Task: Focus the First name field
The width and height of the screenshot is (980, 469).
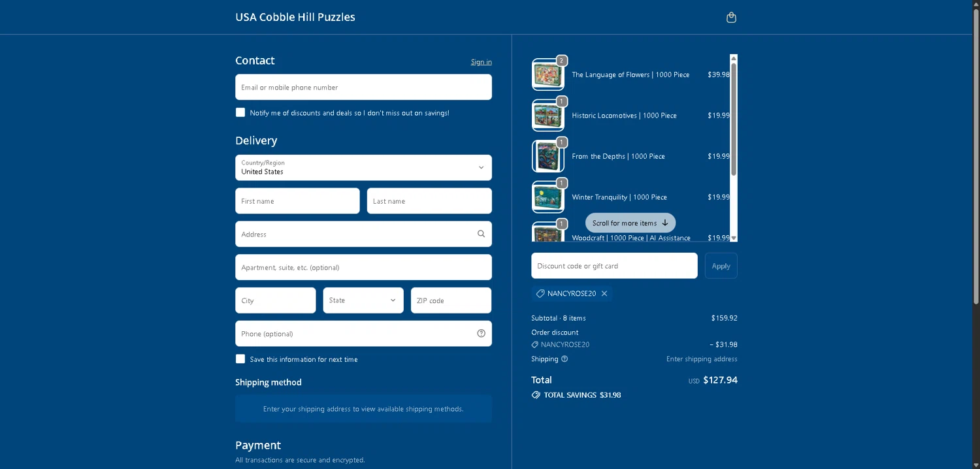Action: tap(297, 201)
